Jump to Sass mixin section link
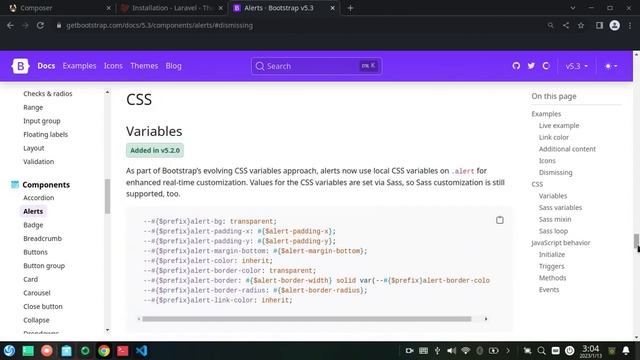 [555, 219]
